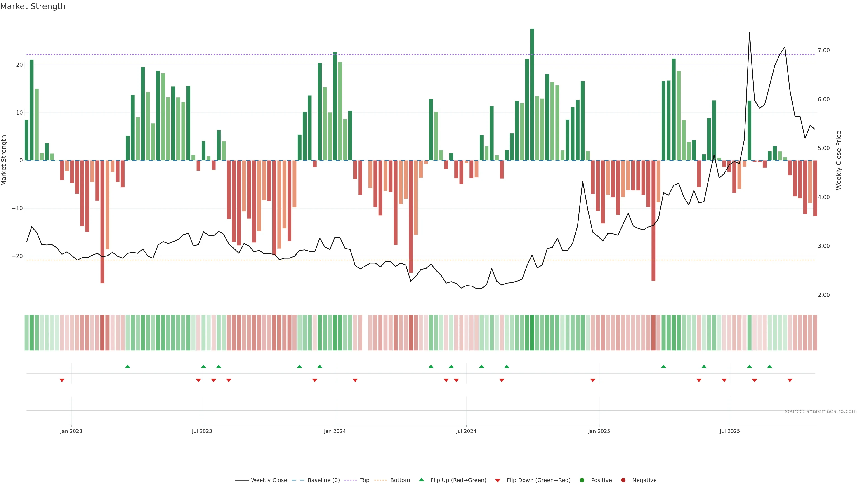Click the green Positive legend circle
The height and width of the screenshot is (488, 868).
click(x=582, y=480)
